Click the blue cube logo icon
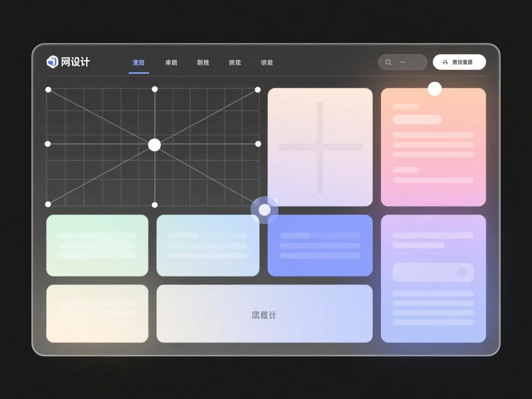 coord(53,62)
